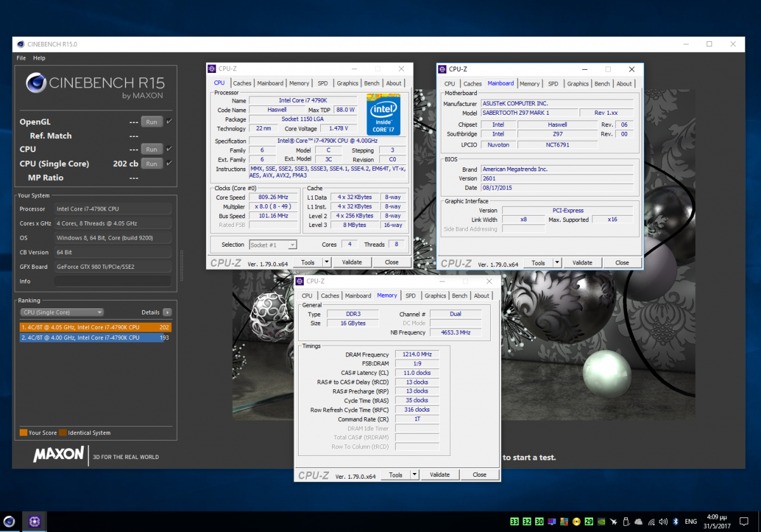Switch to Graphics tab in CPU-Z Memory window

pyautogui.click(x=435, y=295)
